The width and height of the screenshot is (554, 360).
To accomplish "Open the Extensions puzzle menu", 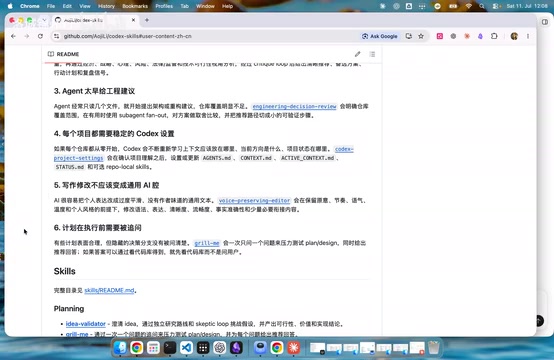I will (x=494, y=36).
